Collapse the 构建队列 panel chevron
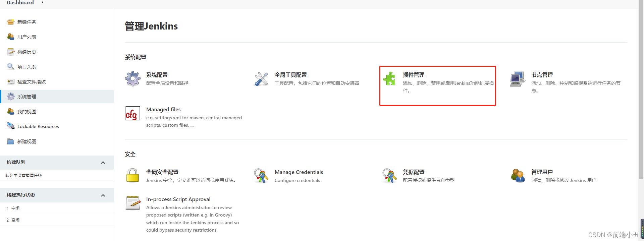The image size is (644, 241). pyautogui.click(x=103, y=163)
